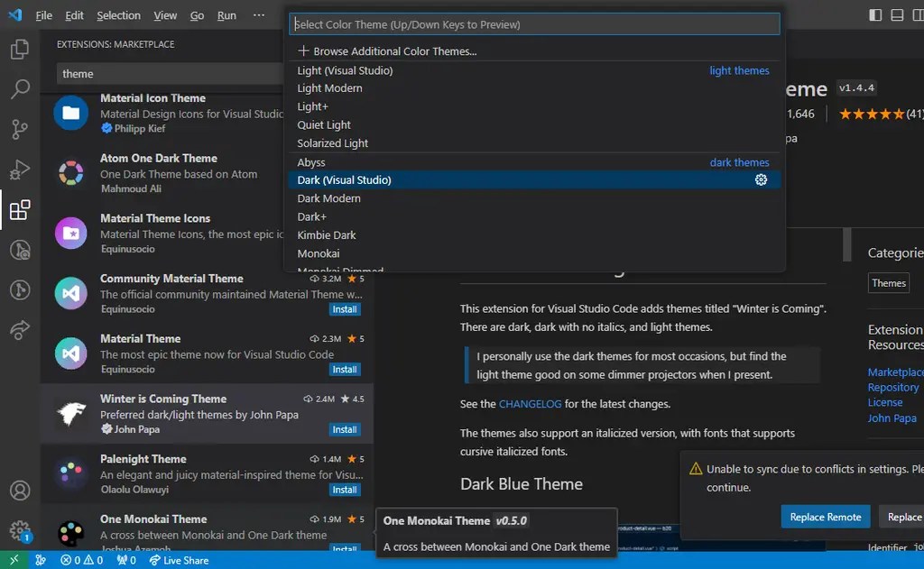Open the Selection menu

[118, 15]
